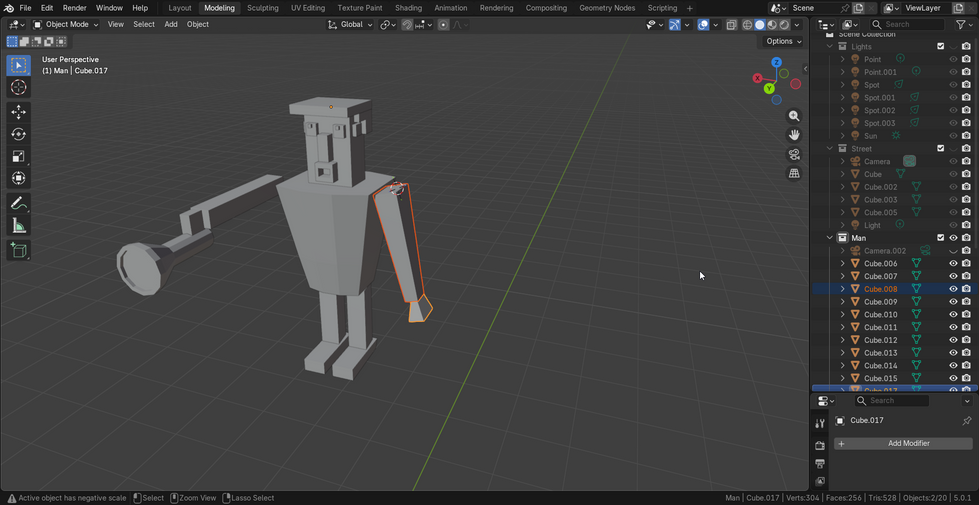Click the Blender logo menu
The height and width of the screenshot is (505, 979).
click(8, 8)
